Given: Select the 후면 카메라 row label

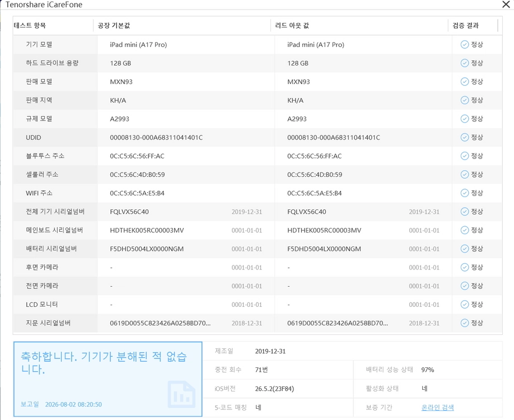Looking at the screenshot, I should coord(42,267).
